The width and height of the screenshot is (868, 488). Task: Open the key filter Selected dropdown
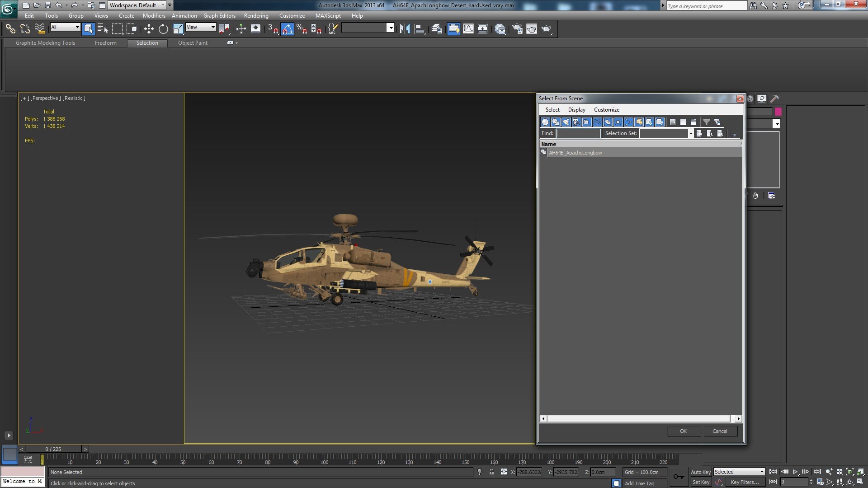point(739,472)
